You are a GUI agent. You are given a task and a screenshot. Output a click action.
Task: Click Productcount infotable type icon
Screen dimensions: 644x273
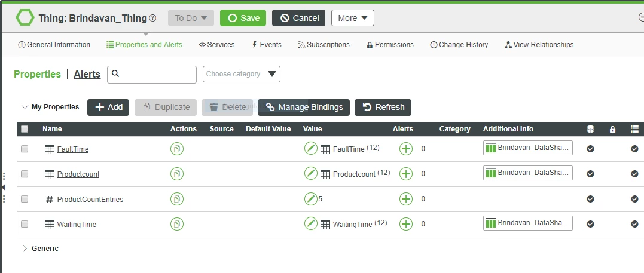pos(49,174)
